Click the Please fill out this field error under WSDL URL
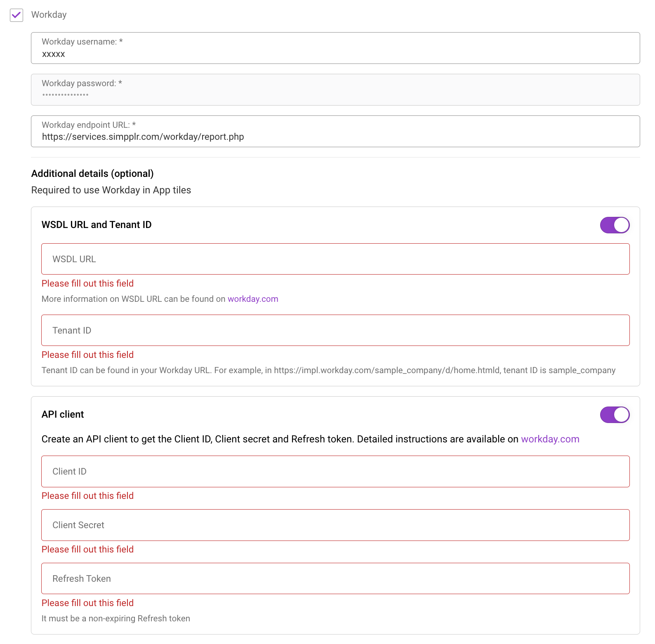Viewport: 655px width, 644px height. [87, 283]
